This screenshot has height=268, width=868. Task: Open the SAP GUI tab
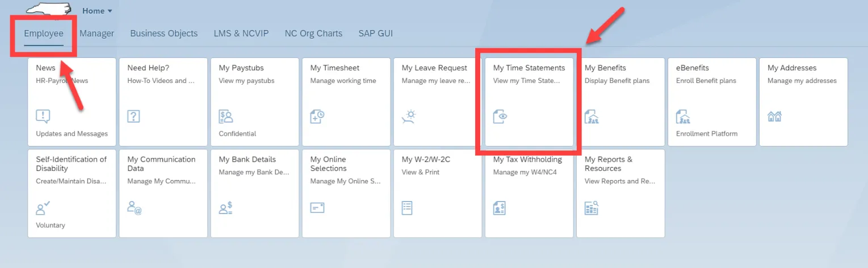pos(375,33)
